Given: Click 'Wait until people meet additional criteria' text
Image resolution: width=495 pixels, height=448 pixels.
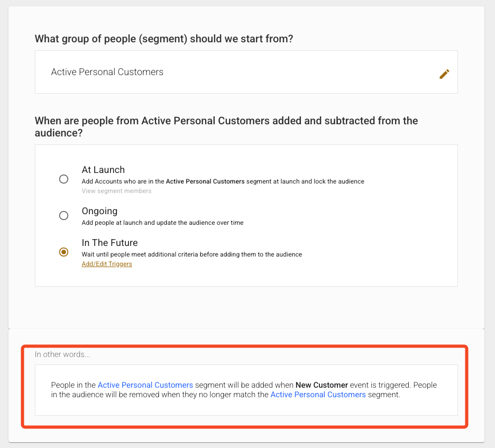Looking at the screenshot, I should 191,254.
